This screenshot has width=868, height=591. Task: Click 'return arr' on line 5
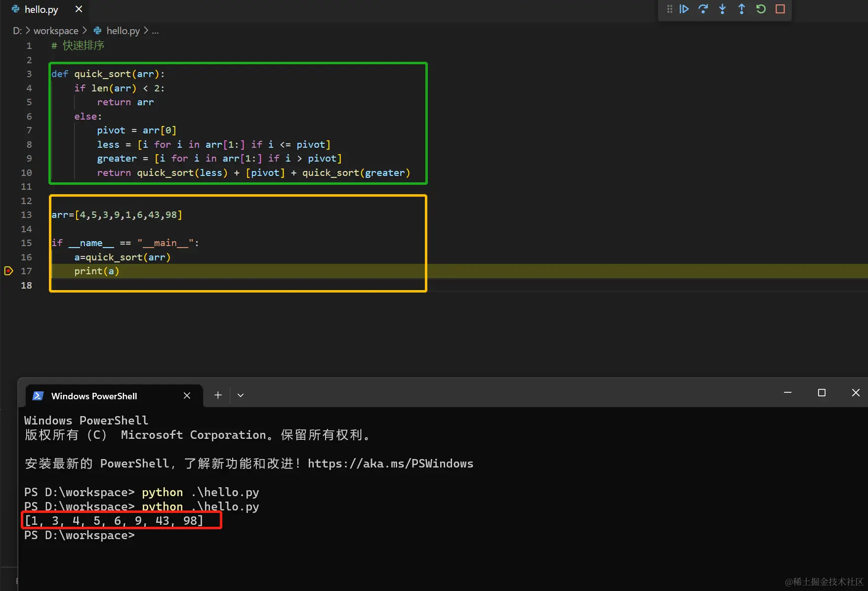click(125, 102)
